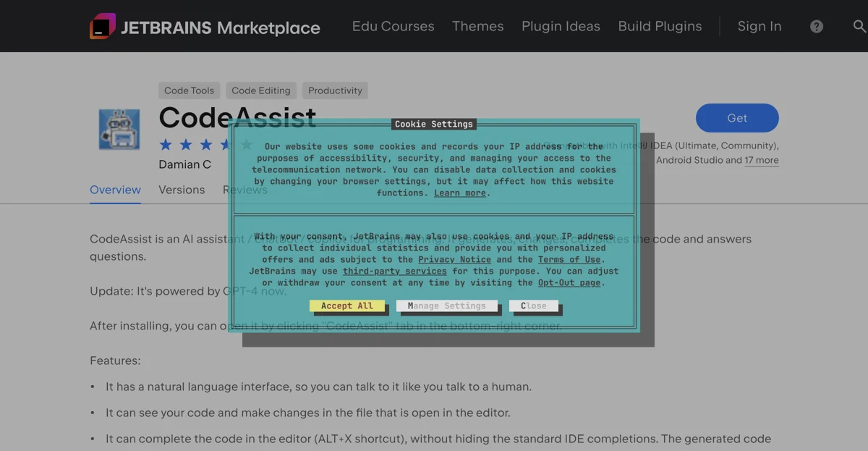
Task: Follow the Learn more link
Action: click(x=460, y=193)
